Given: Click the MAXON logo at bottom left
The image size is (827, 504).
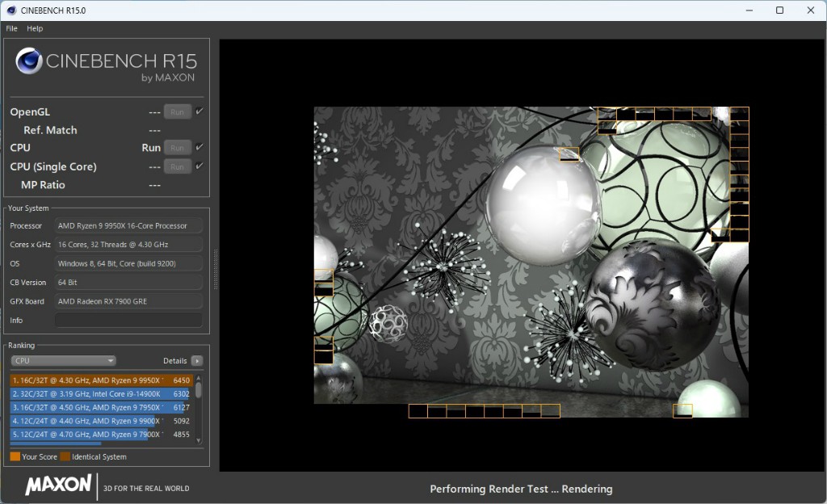Looking at the screenshot, I should point(58,485).
